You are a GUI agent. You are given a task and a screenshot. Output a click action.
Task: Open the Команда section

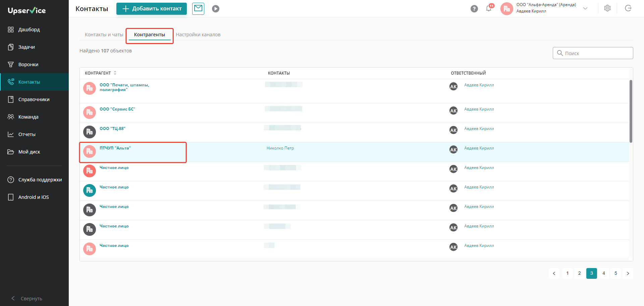click(34, 117)
